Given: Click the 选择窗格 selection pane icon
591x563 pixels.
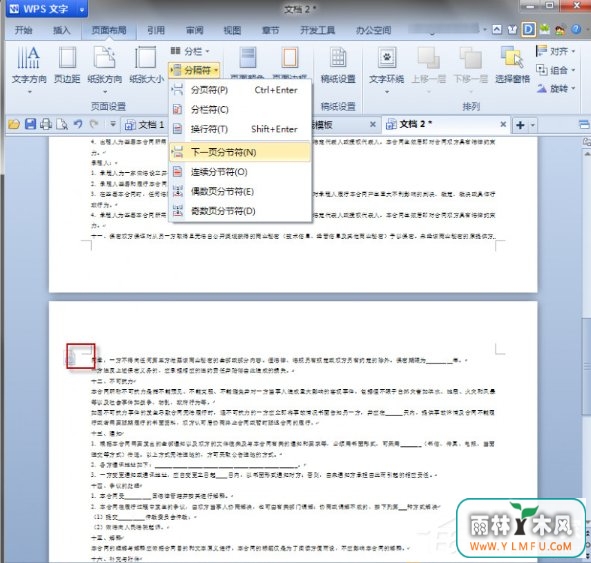Looking at the screenshot, I should 512,58.
